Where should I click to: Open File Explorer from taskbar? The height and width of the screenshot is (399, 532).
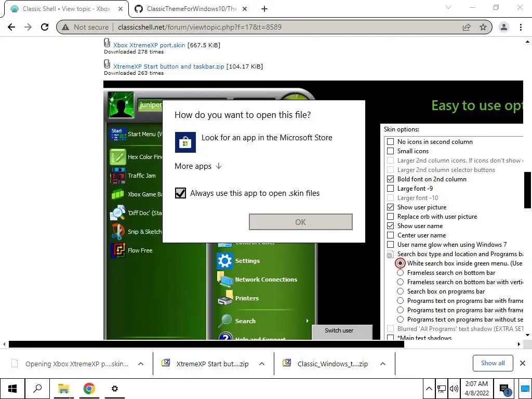(x=63, y=389)
